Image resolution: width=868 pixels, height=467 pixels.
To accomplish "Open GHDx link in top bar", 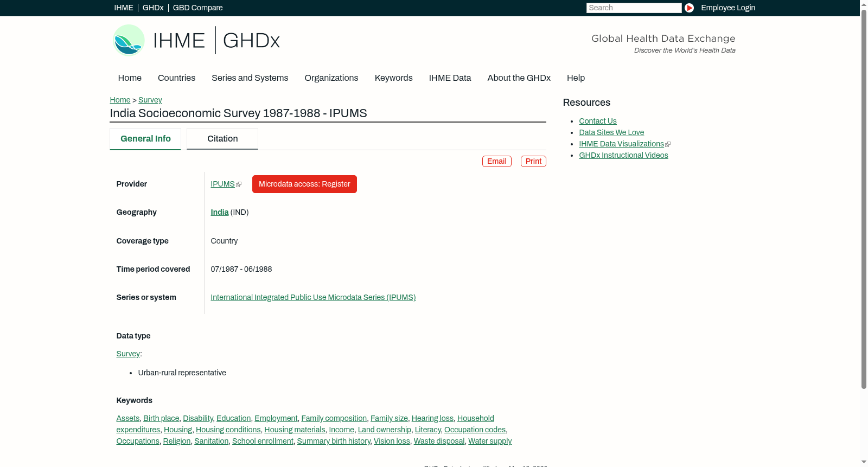I will coord(153,8).
